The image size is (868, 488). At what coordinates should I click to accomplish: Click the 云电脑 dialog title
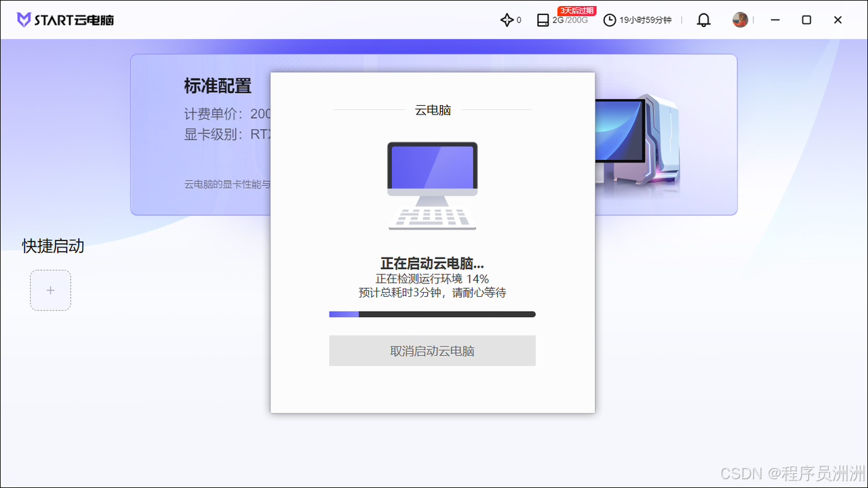[x=433, y=110]
